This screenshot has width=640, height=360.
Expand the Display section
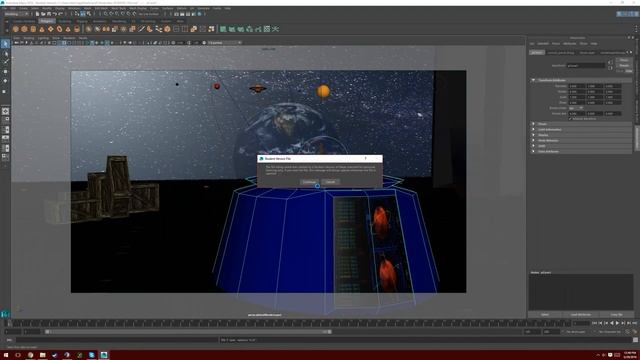pyautogui.click(x=581, y=135)
